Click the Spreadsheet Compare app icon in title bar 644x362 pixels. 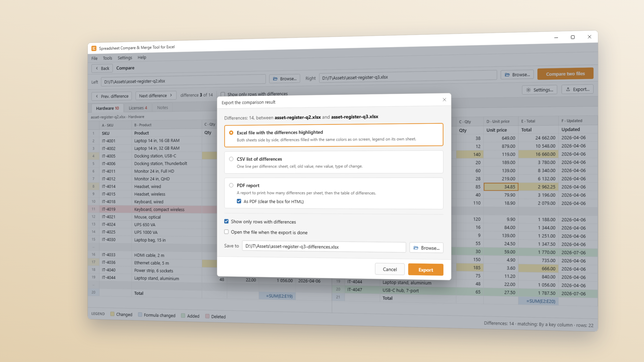coord(94,48)
